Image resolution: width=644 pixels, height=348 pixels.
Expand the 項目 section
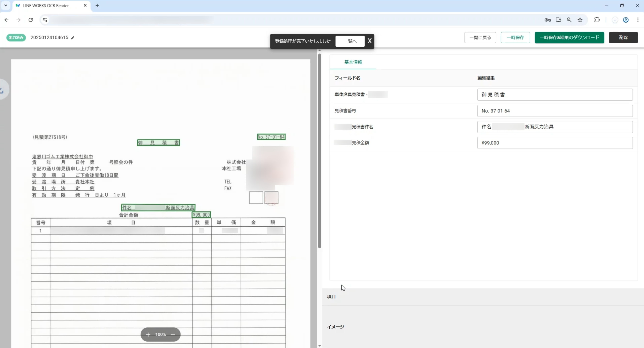click(x=331, y=296)
